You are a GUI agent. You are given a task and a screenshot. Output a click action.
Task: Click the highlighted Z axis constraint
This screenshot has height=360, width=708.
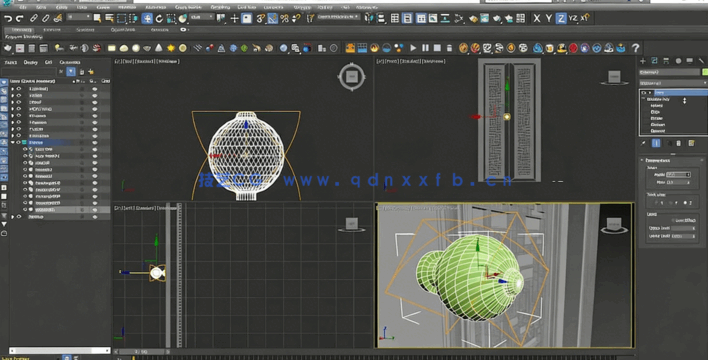point(561,19)
